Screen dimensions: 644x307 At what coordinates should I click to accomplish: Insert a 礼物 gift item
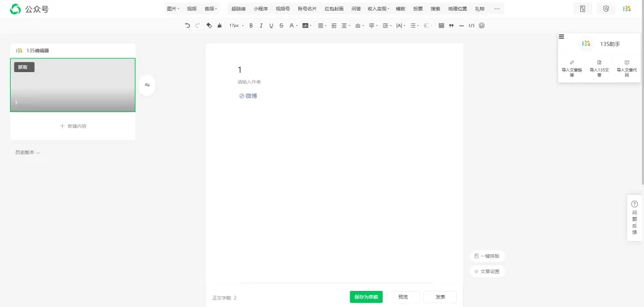pos(479,8)
